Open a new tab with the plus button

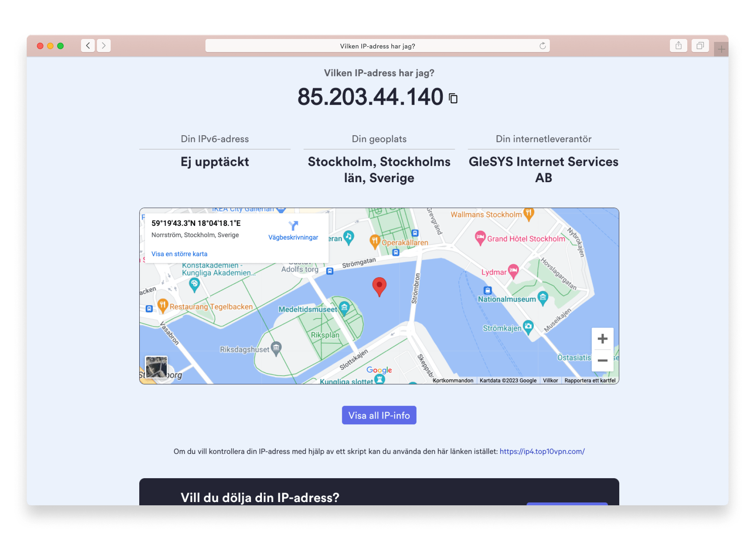[721, 50]
